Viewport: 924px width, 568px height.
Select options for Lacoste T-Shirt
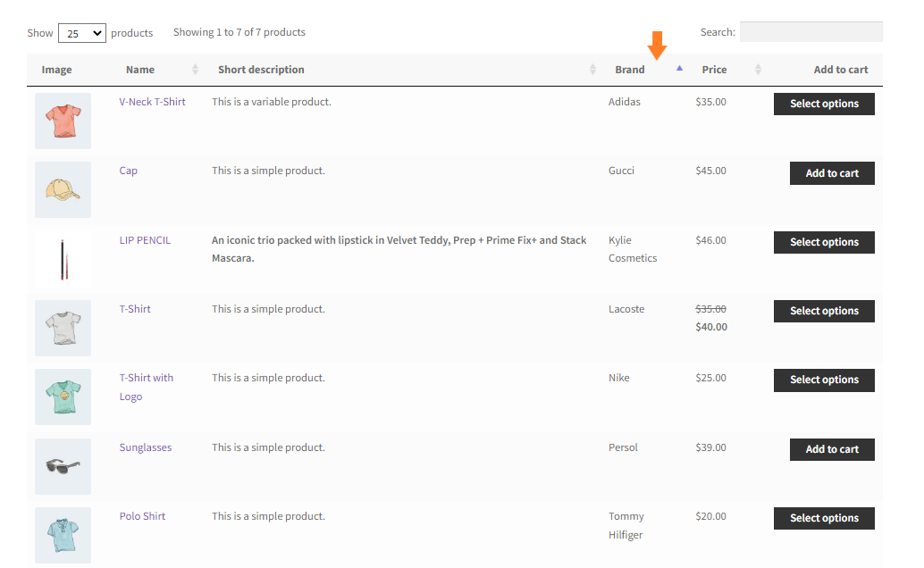point(824,311)
